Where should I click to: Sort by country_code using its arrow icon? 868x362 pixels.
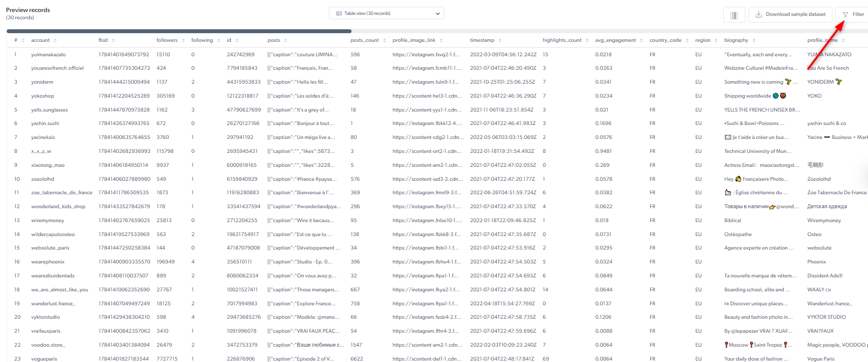(x=687, y=40)
